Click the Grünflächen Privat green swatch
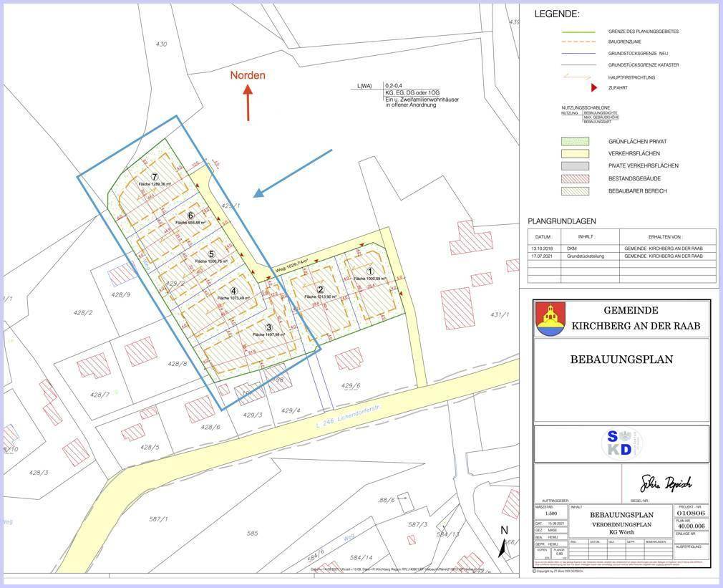 575,141
